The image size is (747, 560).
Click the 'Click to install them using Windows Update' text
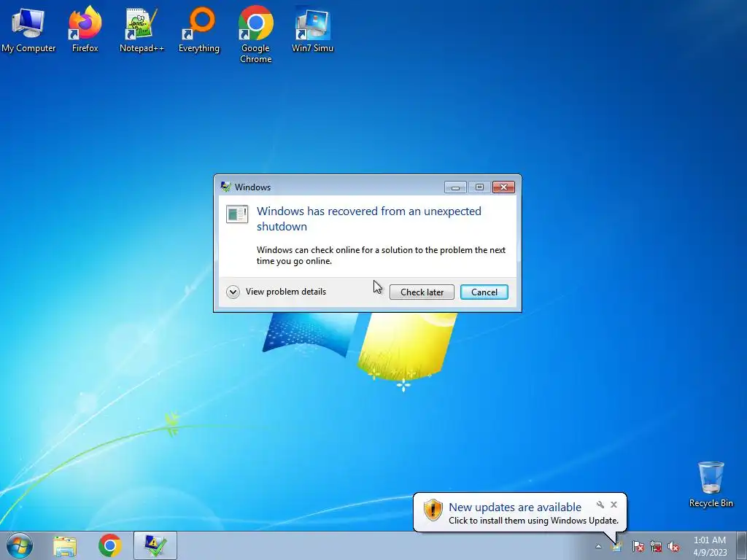(533, 521)
